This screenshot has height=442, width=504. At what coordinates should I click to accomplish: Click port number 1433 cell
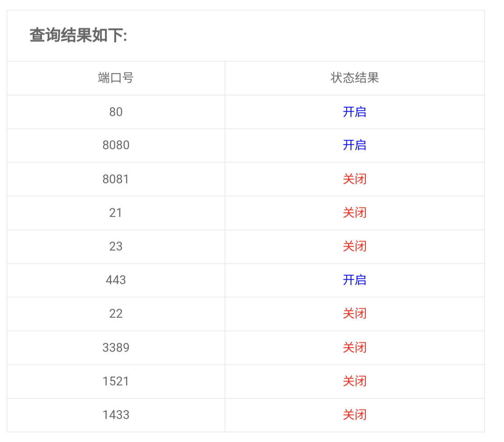click(x=116, y=415)
